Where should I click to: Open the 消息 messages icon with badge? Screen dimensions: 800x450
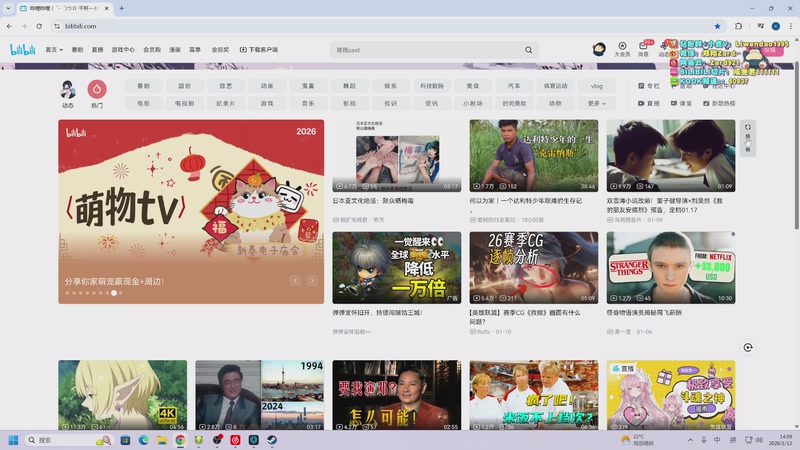click(x=643, y=49)
